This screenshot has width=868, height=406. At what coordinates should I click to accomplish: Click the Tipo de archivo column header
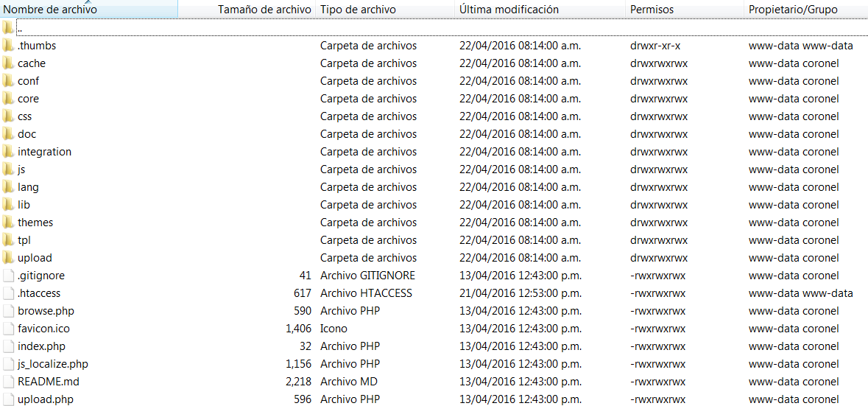(358, 10)
